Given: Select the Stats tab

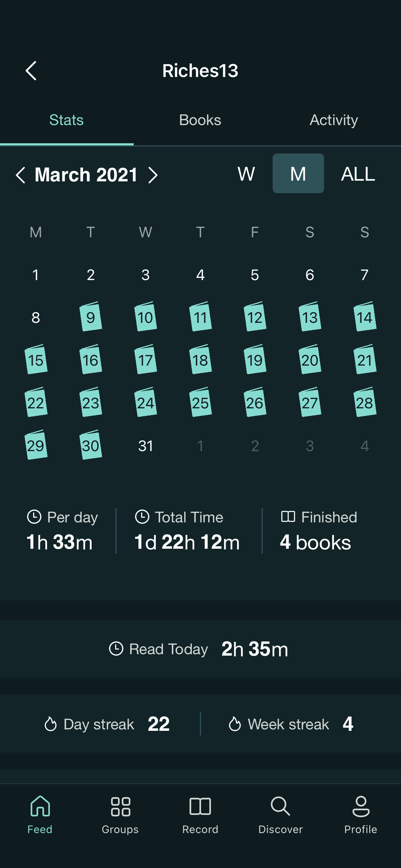Looking at the screenshot, I should [66, 120].
